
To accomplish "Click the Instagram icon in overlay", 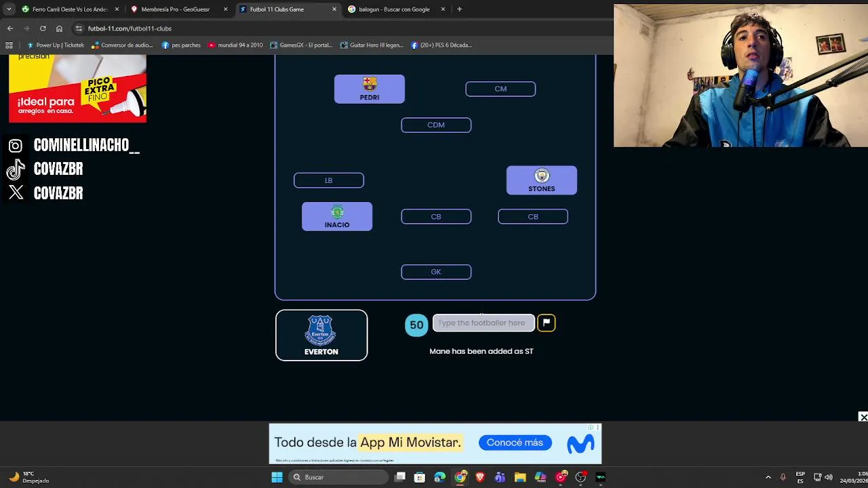I will point(16,146).
